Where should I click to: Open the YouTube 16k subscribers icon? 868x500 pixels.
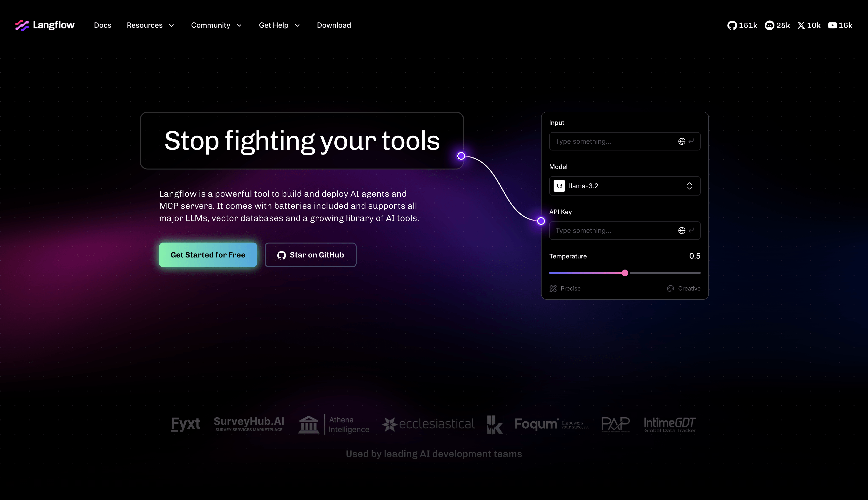832,25
